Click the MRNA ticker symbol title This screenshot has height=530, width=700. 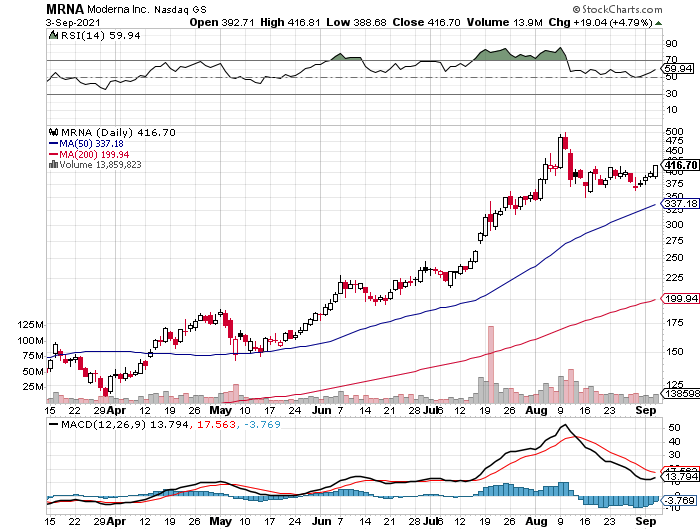coord(65,9)
